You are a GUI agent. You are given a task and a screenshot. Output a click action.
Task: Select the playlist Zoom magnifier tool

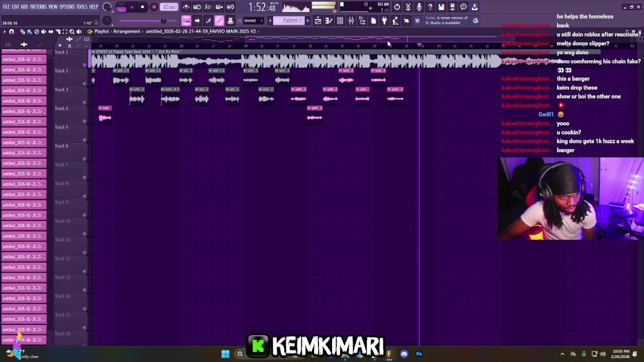tap(72, 32)
